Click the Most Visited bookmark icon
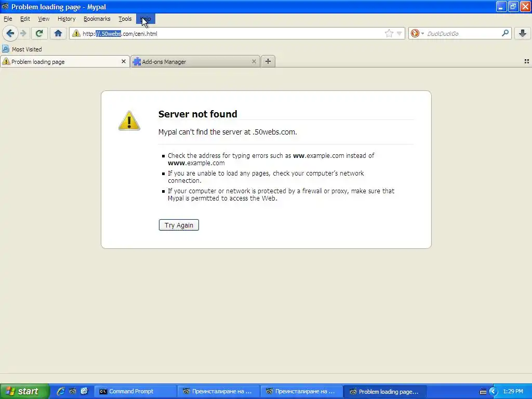532x399 pixels. 5,49
